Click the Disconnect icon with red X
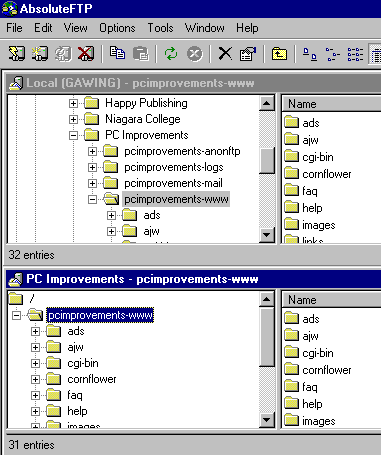 pos(86,54)
